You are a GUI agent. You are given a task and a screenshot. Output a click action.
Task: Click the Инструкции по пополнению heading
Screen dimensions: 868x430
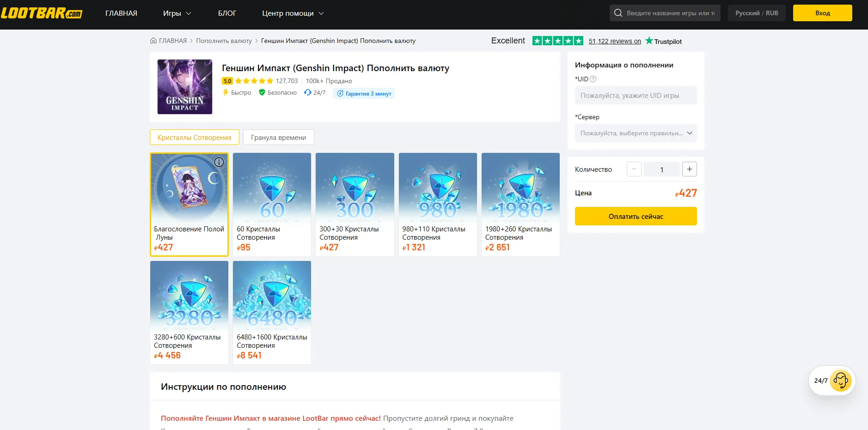click(x=224, y=387)
